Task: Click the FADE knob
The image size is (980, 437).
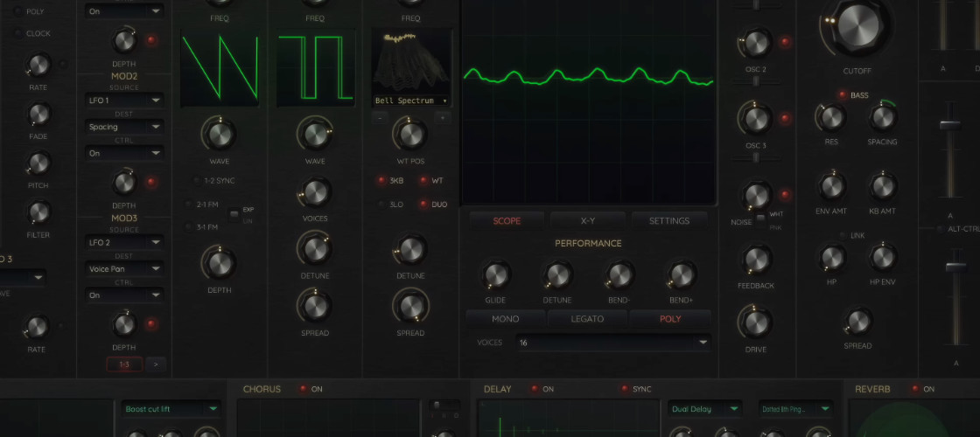Action: 38,114
